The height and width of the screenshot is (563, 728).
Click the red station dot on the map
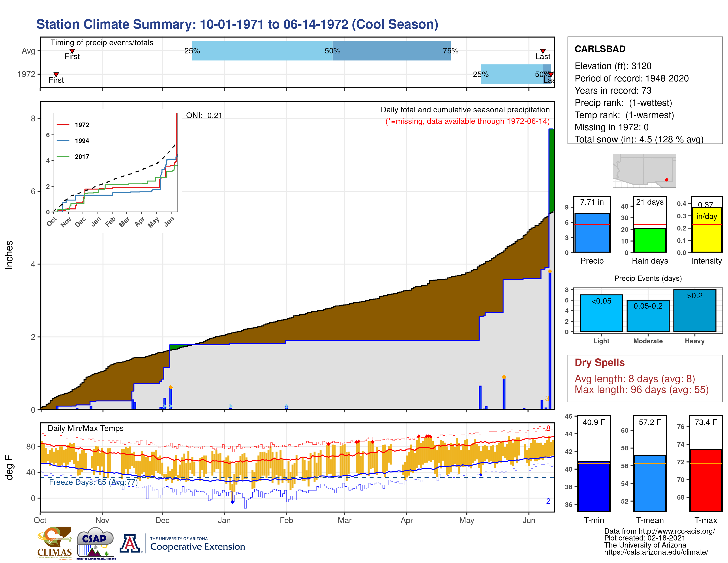[666, 180]
